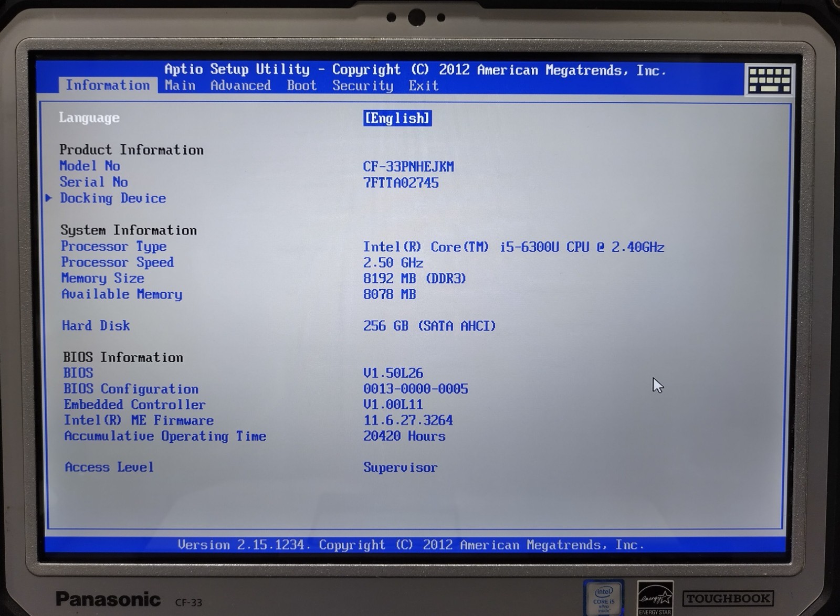This screenshot has height=616, width=840.
Task: Click the Processor Speed label
Action: [x=118, y=262]
